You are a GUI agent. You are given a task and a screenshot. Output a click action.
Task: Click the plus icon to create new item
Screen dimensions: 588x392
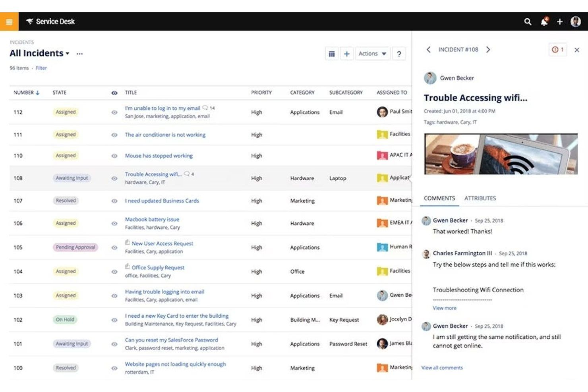(x=560, y=22)
